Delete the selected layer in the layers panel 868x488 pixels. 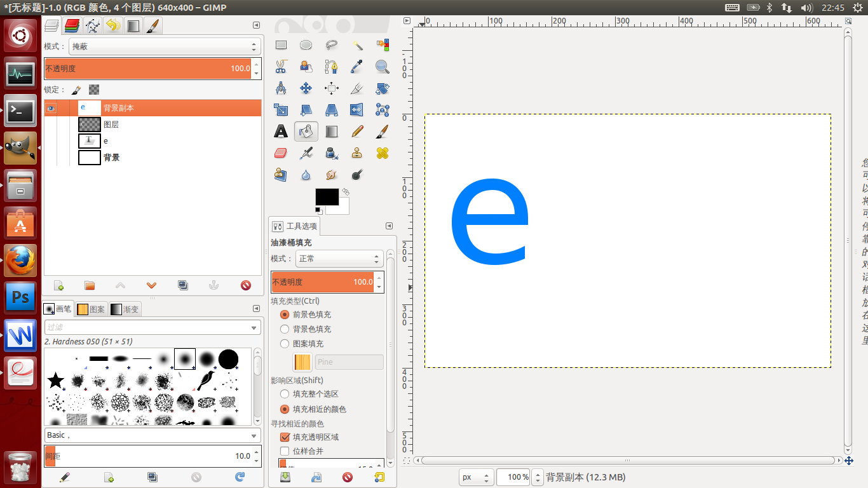coord(246,285)
